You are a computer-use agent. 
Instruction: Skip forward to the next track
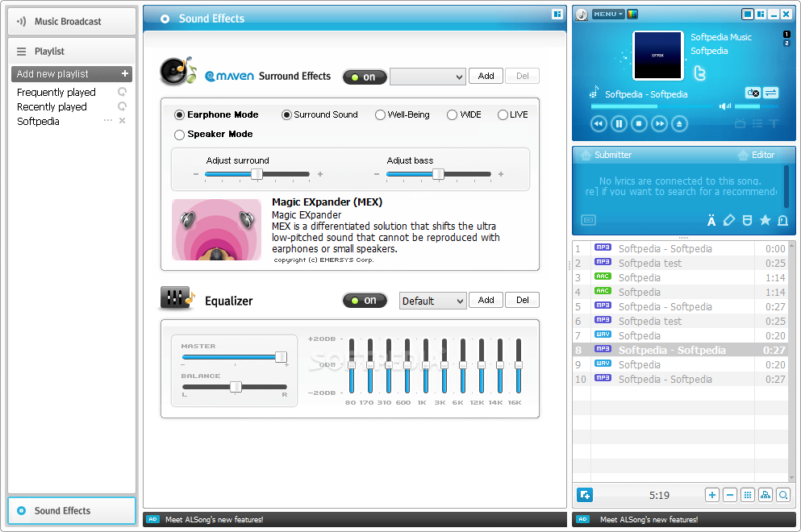pyautogui.click(x=659, y=123)
